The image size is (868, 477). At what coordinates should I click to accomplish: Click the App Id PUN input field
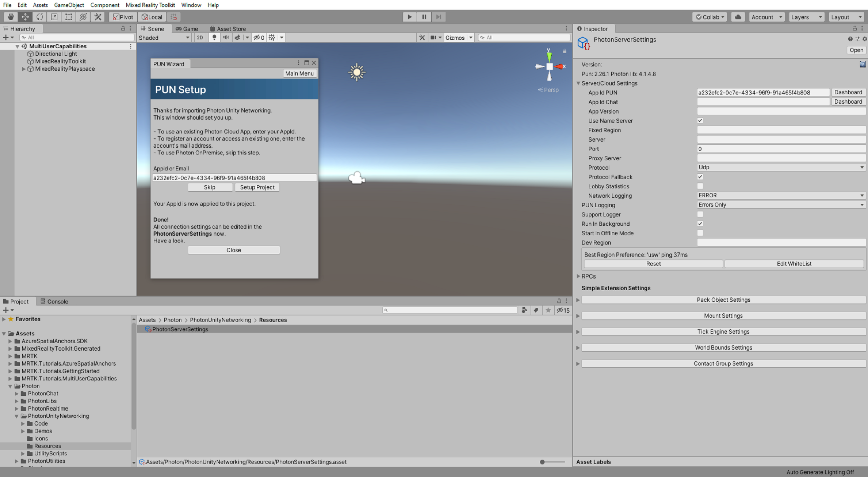pos(762,92)
